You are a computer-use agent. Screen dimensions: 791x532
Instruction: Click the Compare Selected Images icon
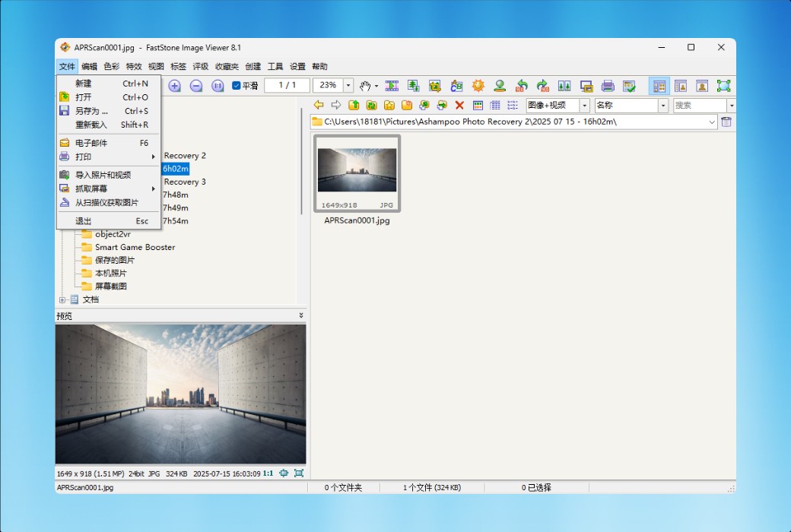click(564, 86)
